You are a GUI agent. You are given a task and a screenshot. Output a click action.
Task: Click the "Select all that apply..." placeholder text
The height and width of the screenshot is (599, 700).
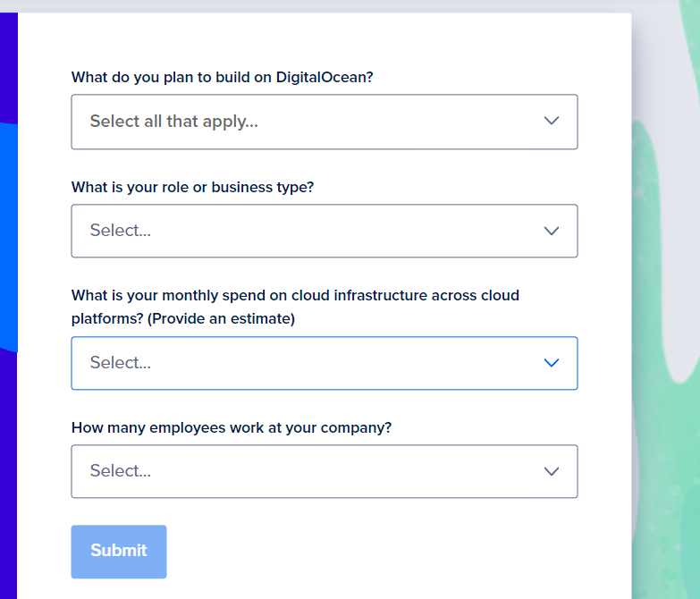pos(173,122)
